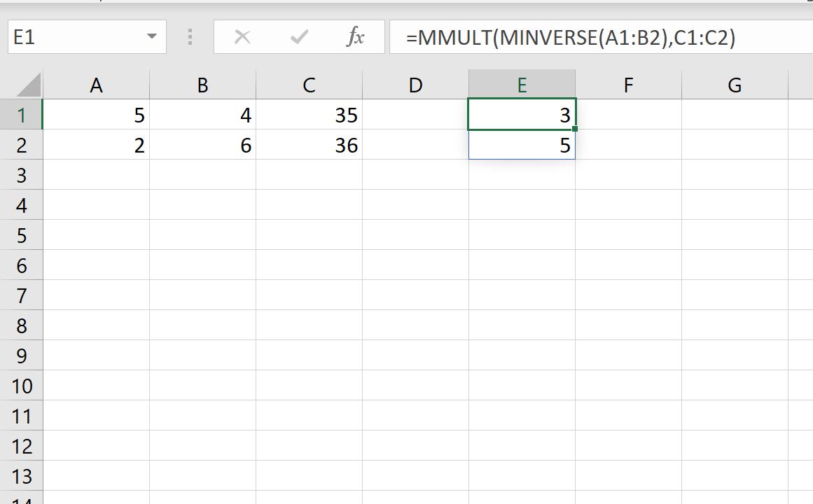The image size is (813, 504).
Task: Open Insert Function fx dialog
Action: click(x=355, y=37)
